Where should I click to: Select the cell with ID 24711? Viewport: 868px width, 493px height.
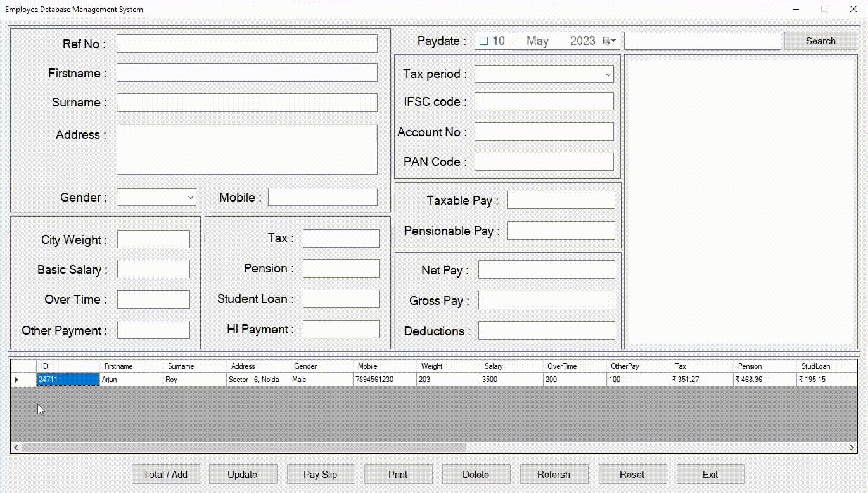(x=68, y=380)
